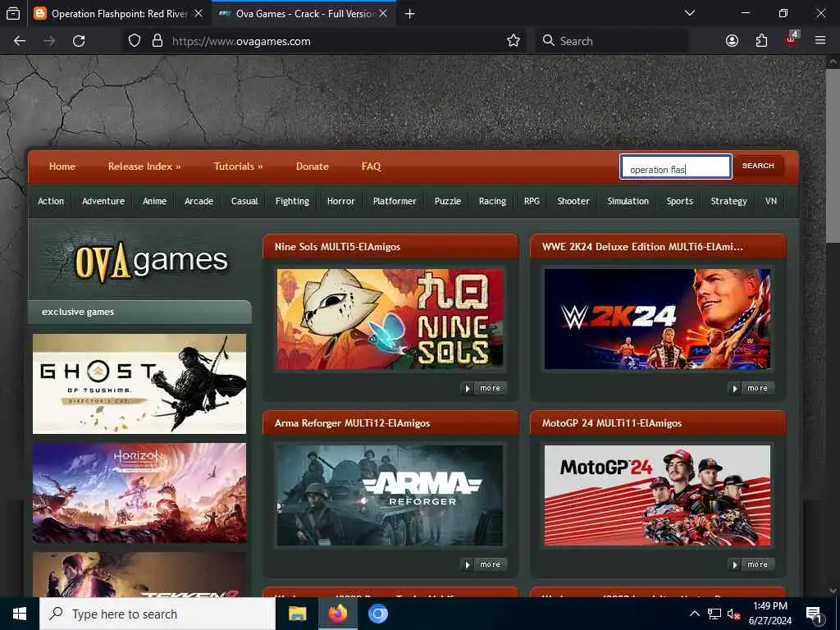Browse the Action category
Screen dimensions: 840x630
51,202
